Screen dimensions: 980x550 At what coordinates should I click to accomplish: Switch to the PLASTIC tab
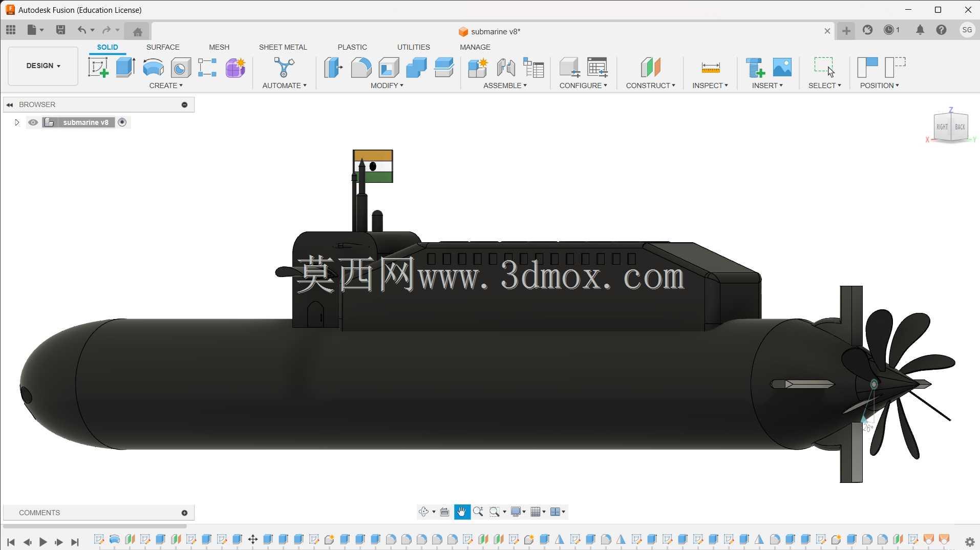pos(352,47)
